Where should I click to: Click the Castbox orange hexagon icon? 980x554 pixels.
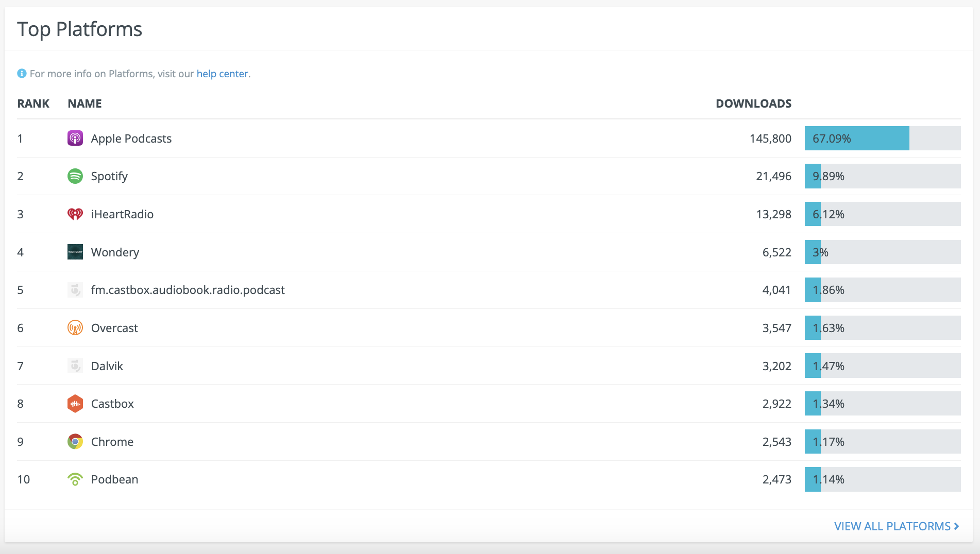[75, 404]
